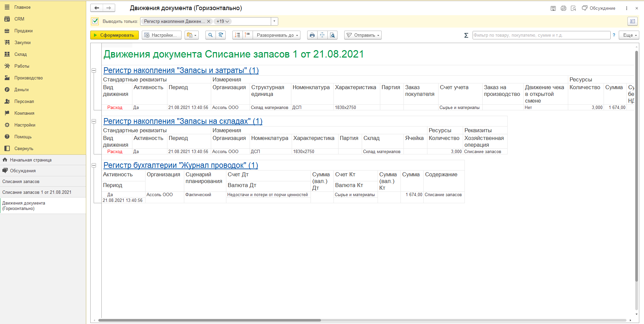Click the search magnifier icon

(x=211, y=35)
